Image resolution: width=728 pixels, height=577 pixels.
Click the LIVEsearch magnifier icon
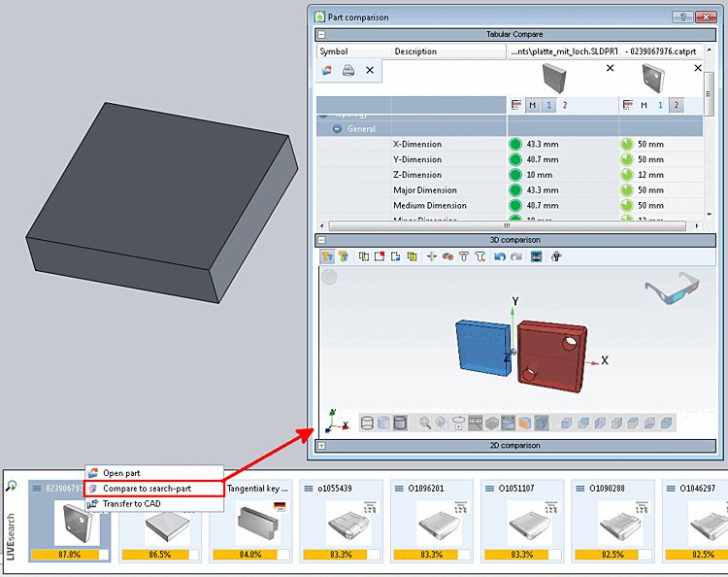pyautogui.click(x=11, y=486)
